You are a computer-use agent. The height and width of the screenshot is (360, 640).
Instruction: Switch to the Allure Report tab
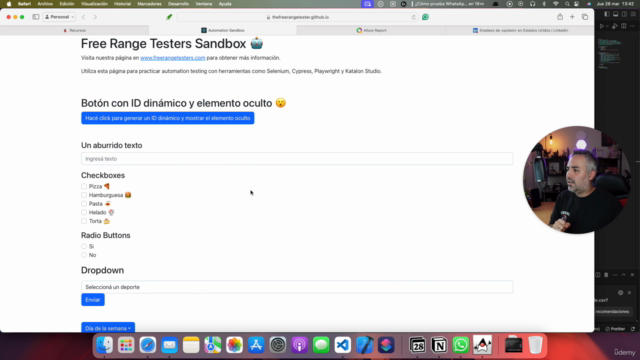tap(371, 31)
